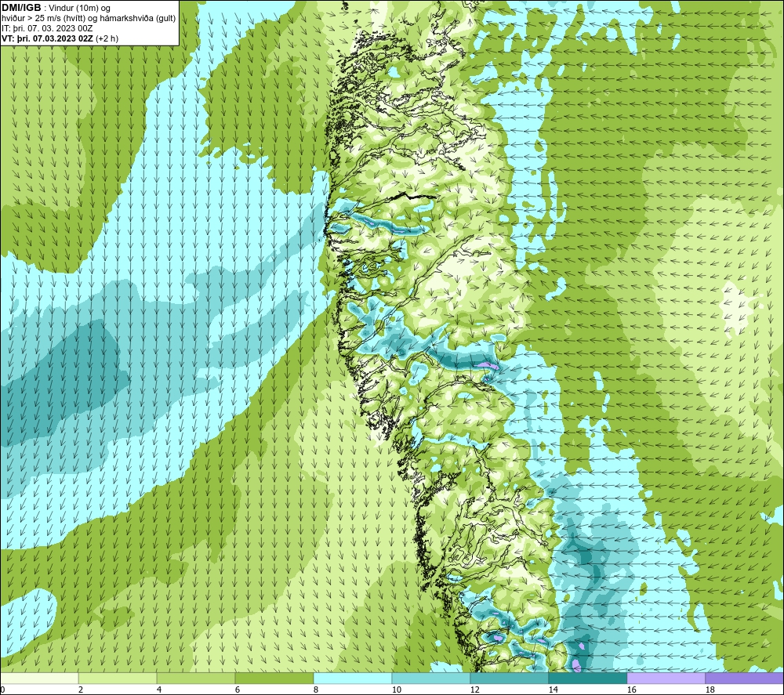
Task: Click the 4–6 m/s green swatch
Action: pyautogui.click(x=196, y=678)
